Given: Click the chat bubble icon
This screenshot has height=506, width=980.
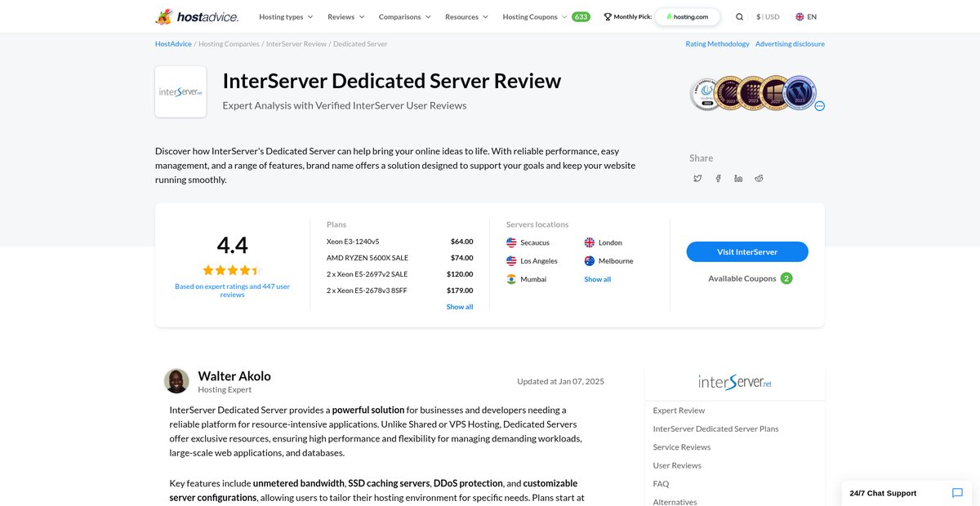Looking at the screenshot, I should [957, 493].
